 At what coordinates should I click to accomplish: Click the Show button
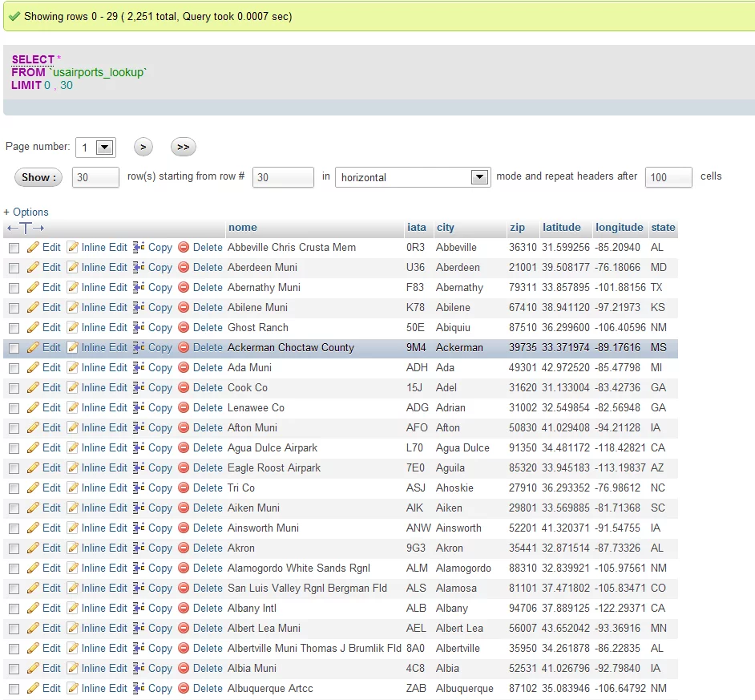(x=39, y=177)
